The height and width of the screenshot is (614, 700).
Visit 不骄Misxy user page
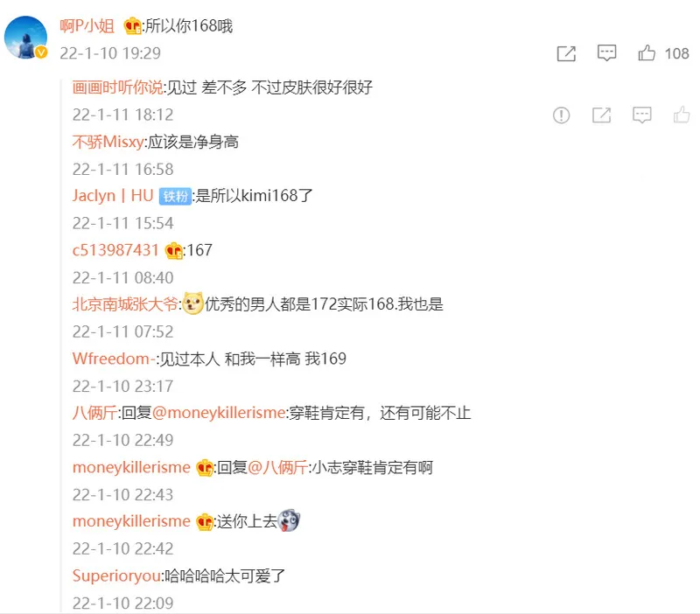click(x=108, y=142)
